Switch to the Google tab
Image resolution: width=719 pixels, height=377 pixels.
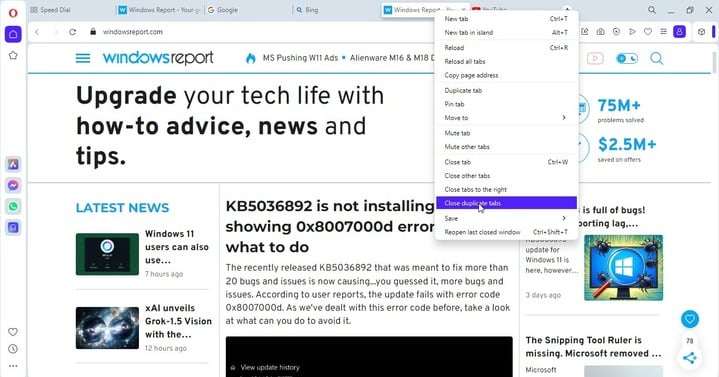coord(248,10)
